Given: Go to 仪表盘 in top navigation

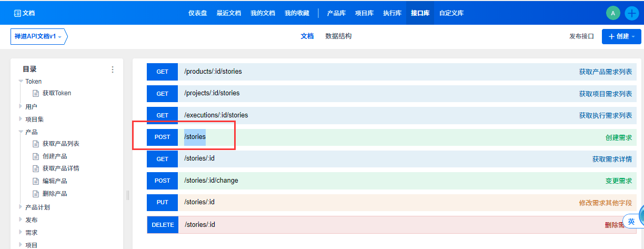Looking at the screenshot, I should [x=197, y=13].
